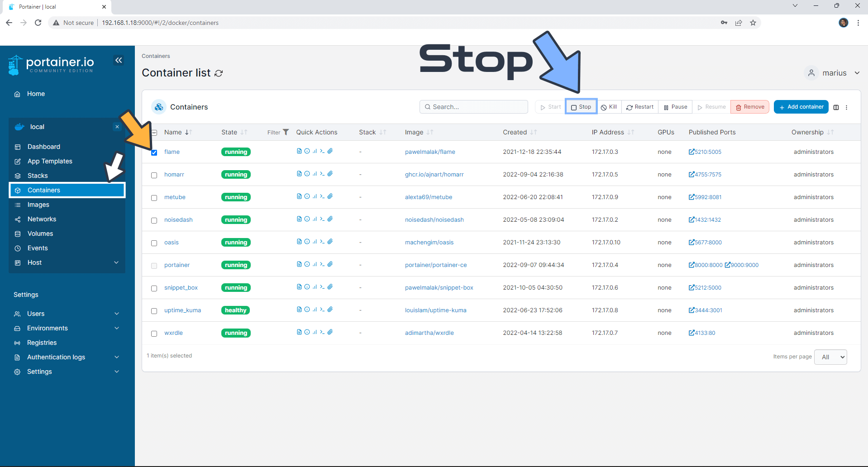Stop the selected container
The width and height of the screenshot is (868, 467).
pos(581,107)
